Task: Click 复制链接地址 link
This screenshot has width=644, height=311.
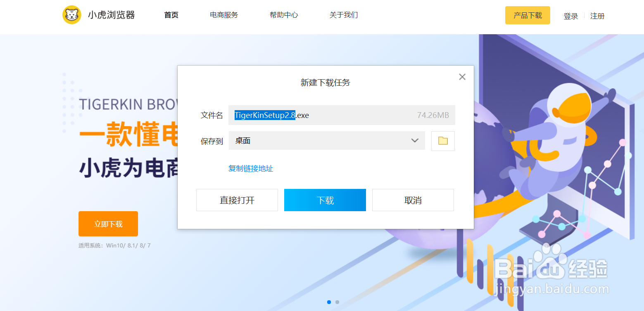Action: tap(251, 168)
